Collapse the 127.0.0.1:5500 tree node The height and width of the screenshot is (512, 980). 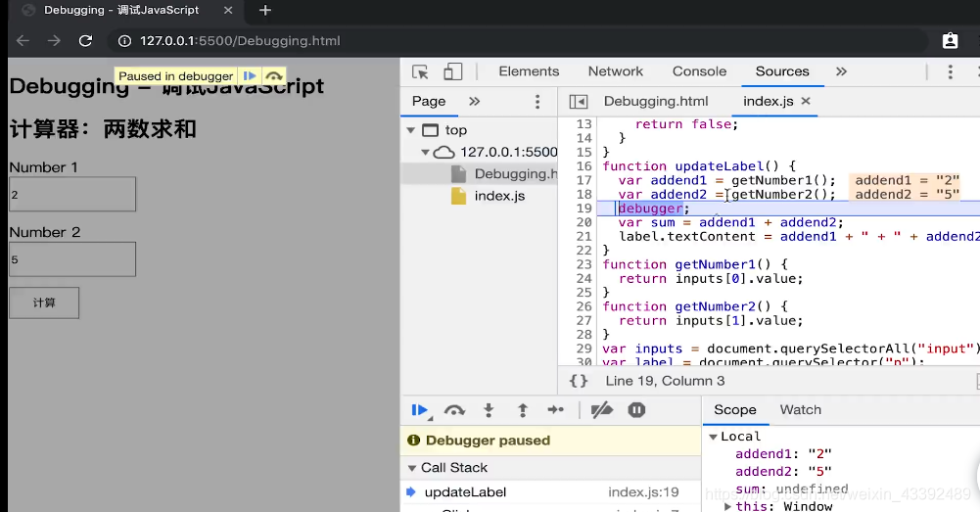(425, 152)
